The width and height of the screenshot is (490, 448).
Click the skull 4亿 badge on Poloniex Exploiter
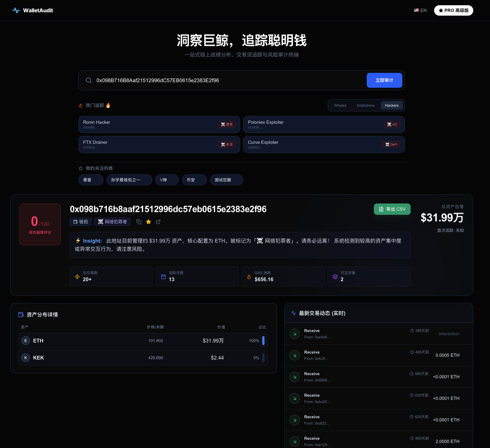[x=392, y=124]
